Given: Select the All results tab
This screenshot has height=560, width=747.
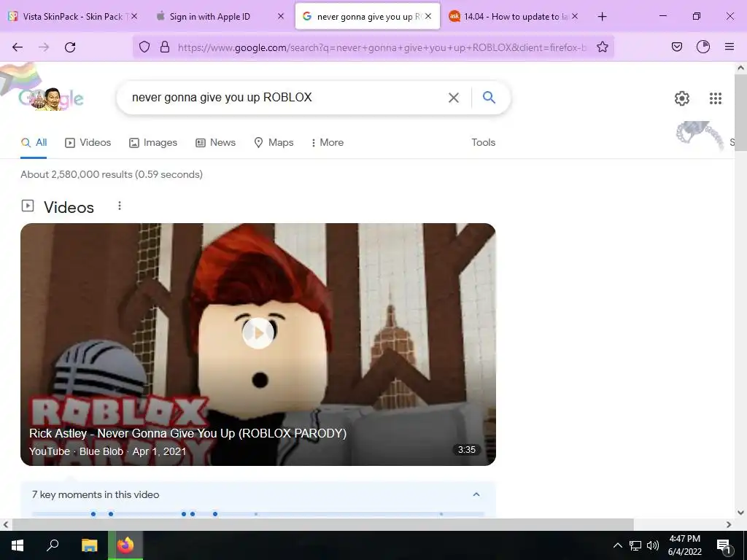Looking at the screenshot, I should click(x=34, y=142).
